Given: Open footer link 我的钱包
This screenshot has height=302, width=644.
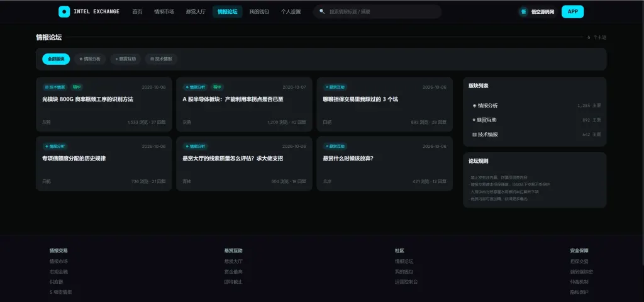Looking at the screenshot, I should coord(404,272).
